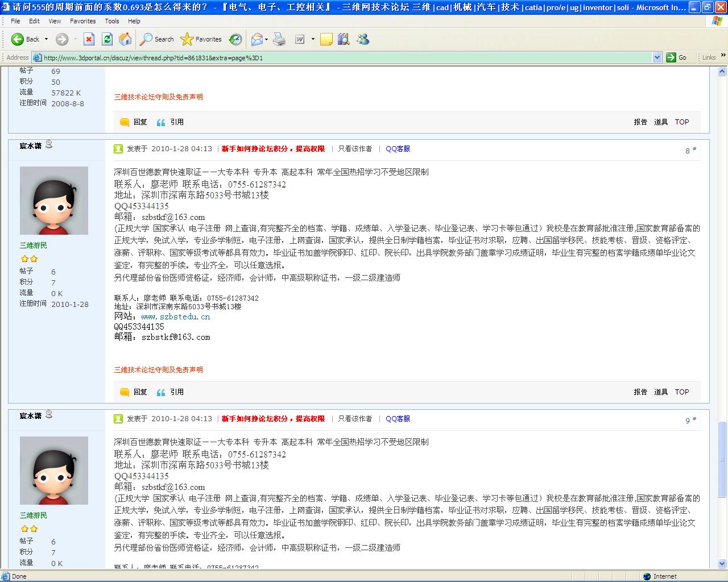Open the new-user points guide link in post 8

(273, 149)
